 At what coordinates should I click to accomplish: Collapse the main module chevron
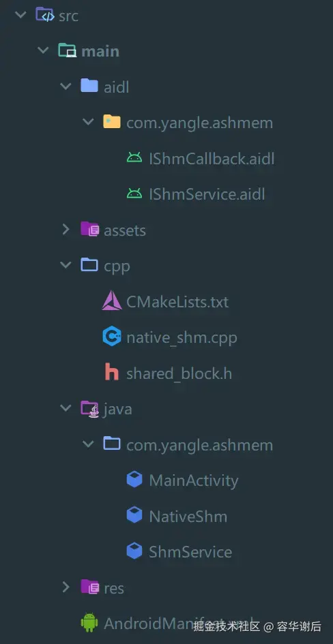tap(43, 51)
